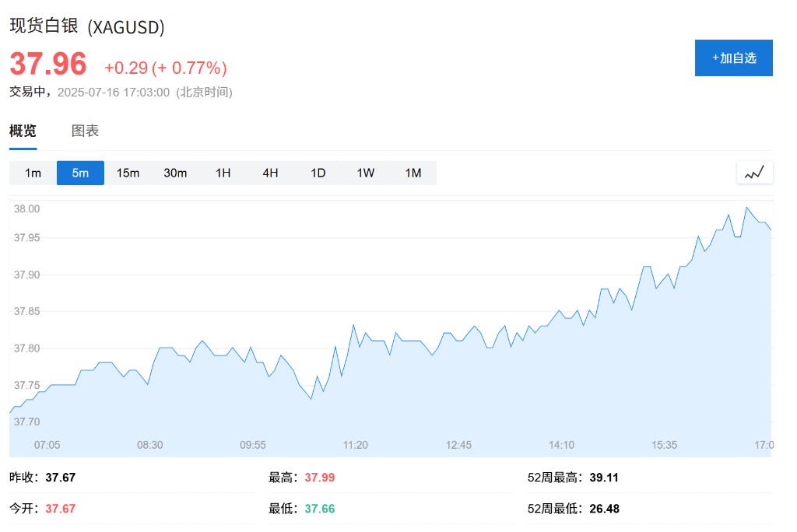Click the 11:20 time axis label
The width and height of the screenshot is (797, 532).
(x=355, y=445)
